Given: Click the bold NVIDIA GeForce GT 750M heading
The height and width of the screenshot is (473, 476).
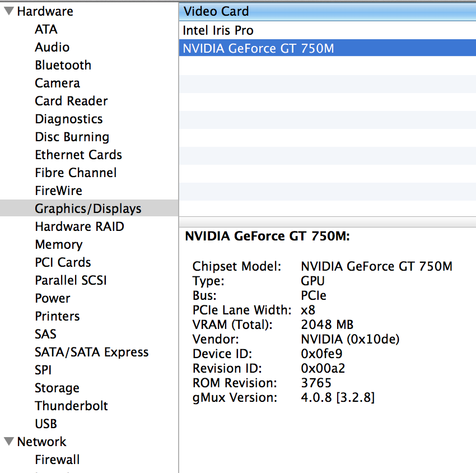Looking at the screenshot, I should (x=268, y=236).
